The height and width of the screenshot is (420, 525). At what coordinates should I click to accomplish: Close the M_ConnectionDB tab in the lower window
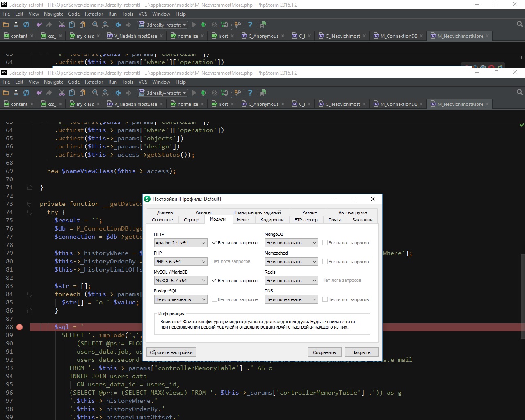[422, 104]
